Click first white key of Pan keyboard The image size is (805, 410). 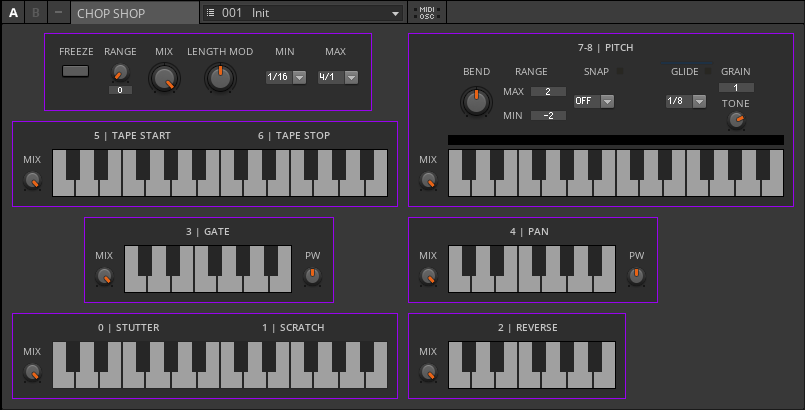click(x=459, y=284)
